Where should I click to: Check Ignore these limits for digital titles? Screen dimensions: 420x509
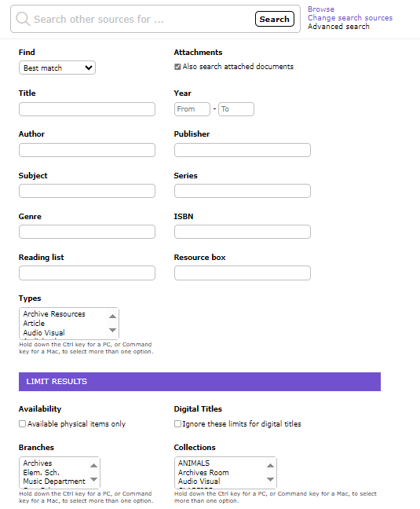(177, 424)
